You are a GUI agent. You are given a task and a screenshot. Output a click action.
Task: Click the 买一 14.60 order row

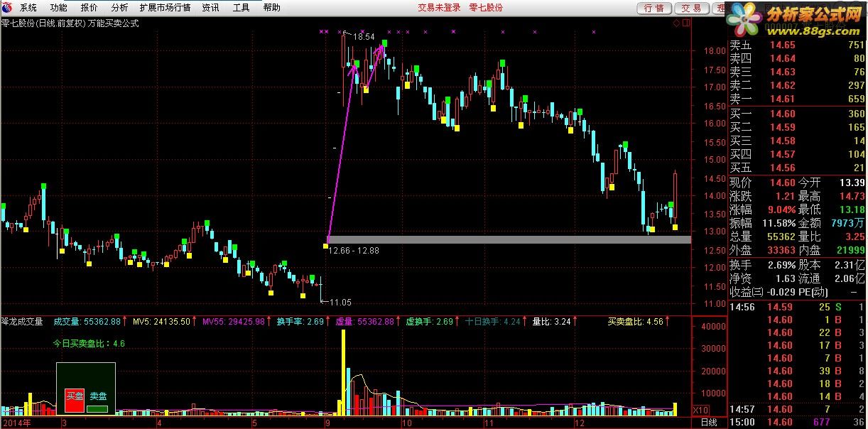[x=798, y=114]
